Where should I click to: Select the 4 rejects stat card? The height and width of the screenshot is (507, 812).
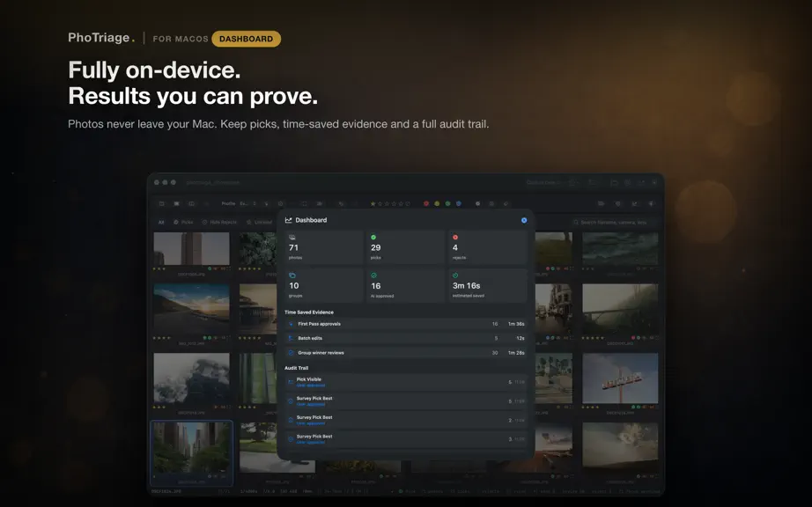click(487, 247)
